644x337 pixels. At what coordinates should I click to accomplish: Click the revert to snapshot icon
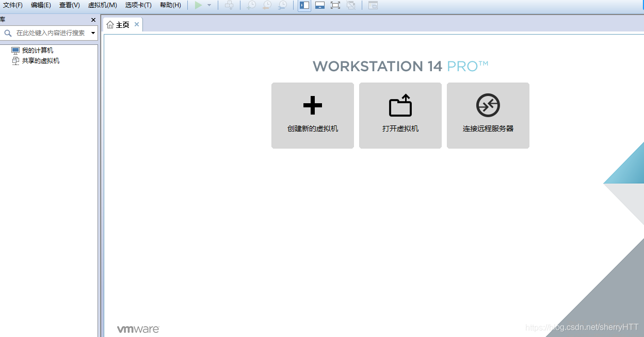267,5
